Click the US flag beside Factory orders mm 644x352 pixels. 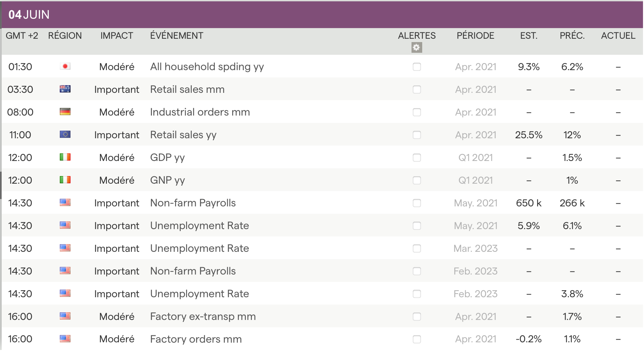tap(65, 339)
